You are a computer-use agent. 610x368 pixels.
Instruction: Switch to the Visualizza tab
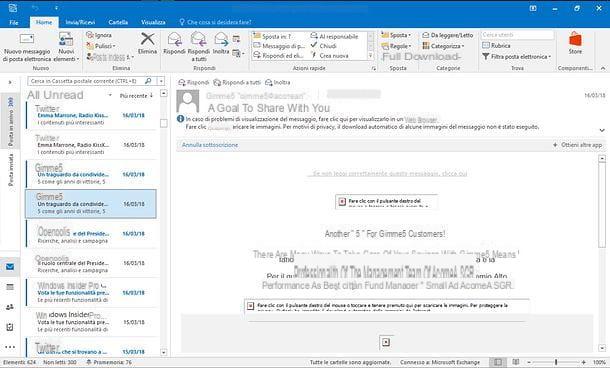tap(153, 22)
